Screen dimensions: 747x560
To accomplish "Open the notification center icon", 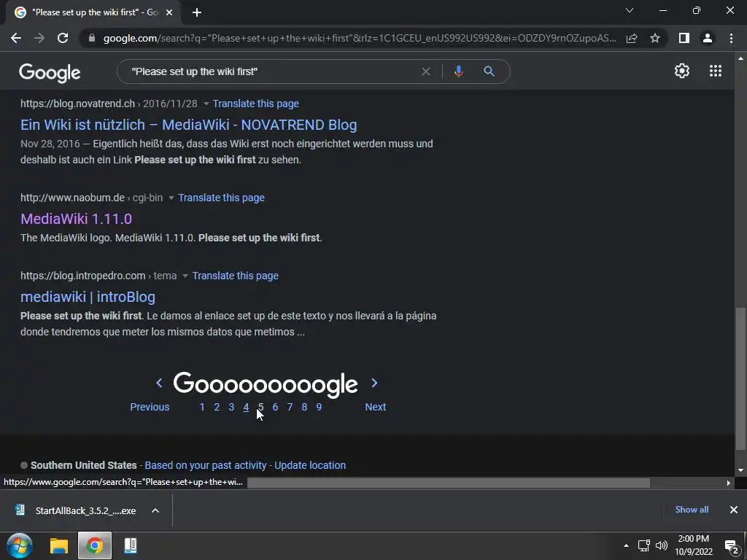I will (x=732, y=547).
